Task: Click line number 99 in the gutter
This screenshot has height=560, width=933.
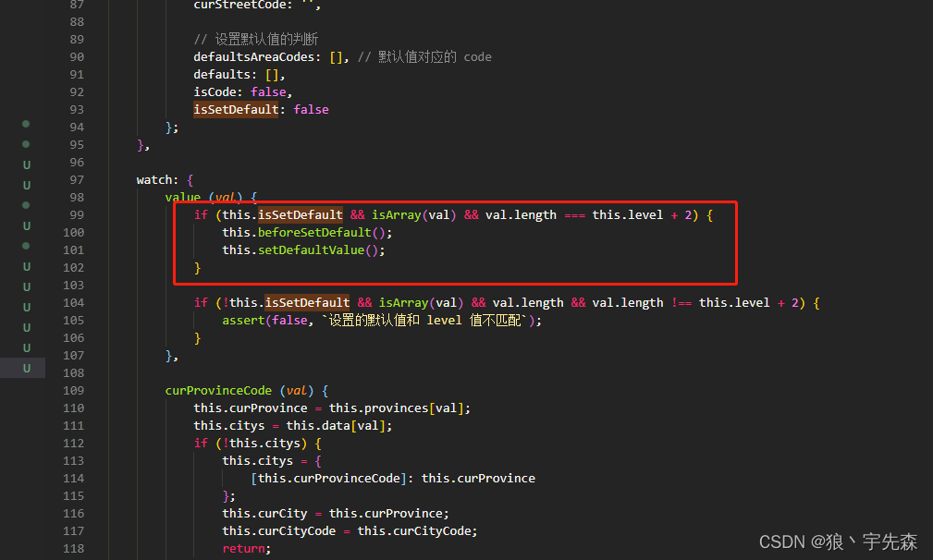Action: 77,215
